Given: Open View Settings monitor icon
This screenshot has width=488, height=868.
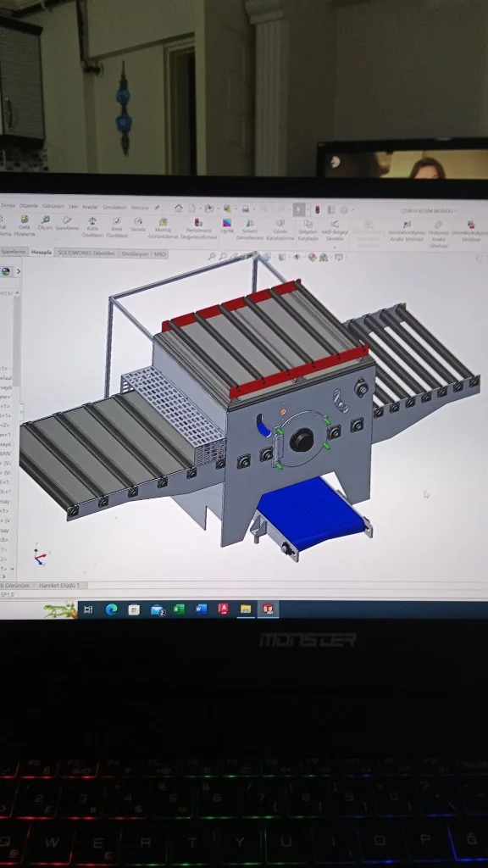Looking at the screenshot, I should coord(338,258).
